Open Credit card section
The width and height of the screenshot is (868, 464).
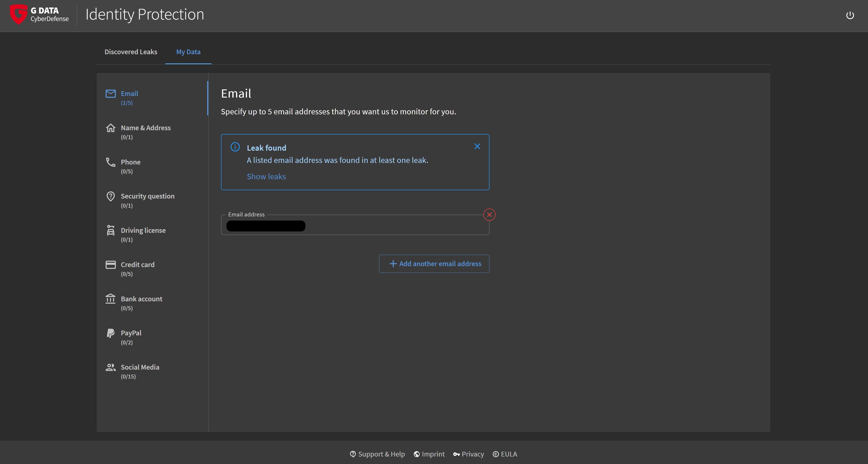138,269
